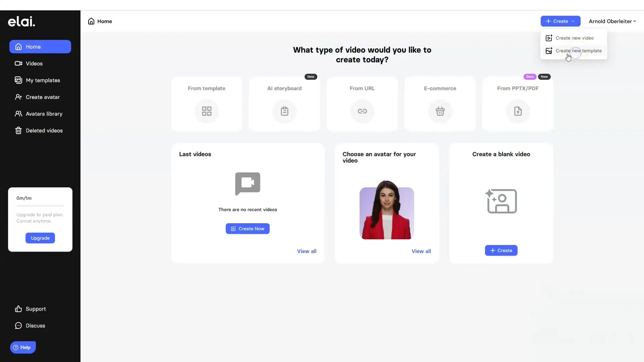Click the 0m/1m usage progress bar
This screenshot has height=362, width=644.
point(40,205)
